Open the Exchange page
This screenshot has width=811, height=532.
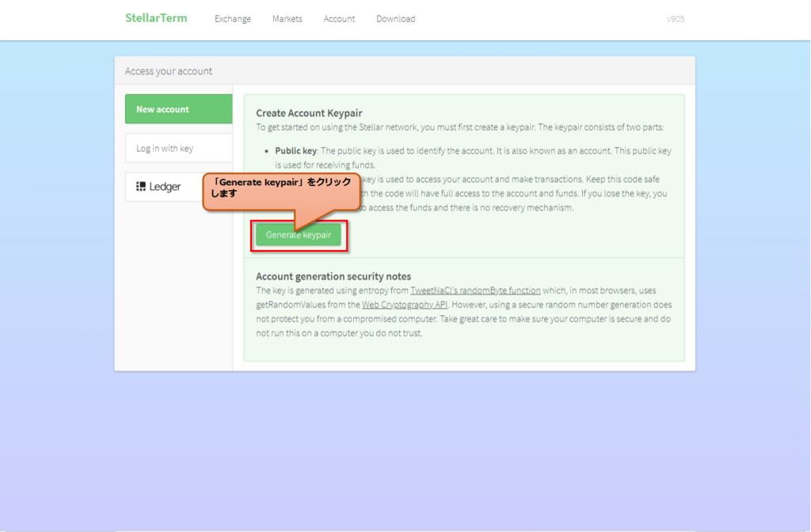click(233, 19)
